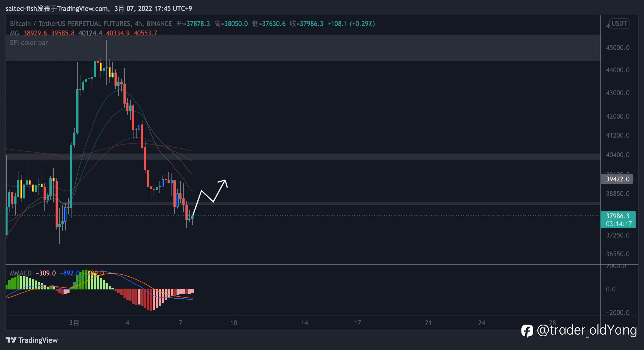Select the 39422.0 horizontal line price label

[617, 179]
